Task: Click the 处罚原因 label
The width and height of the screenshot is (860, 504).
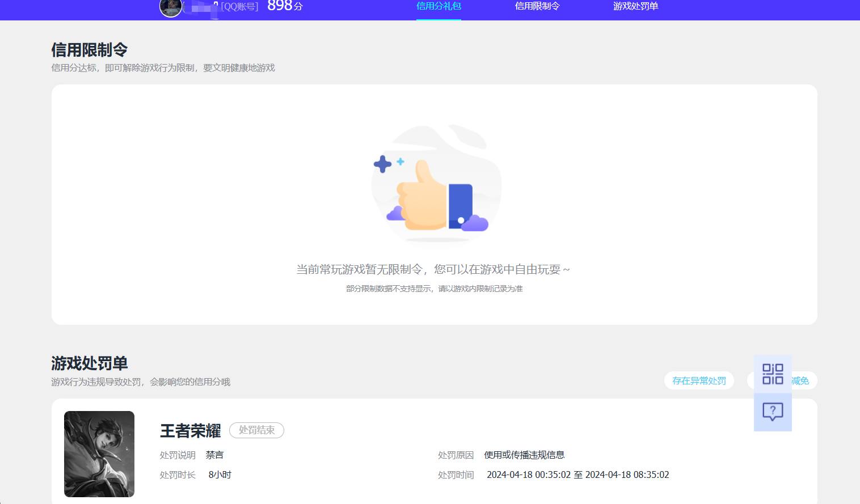Action: click(456, 455)
